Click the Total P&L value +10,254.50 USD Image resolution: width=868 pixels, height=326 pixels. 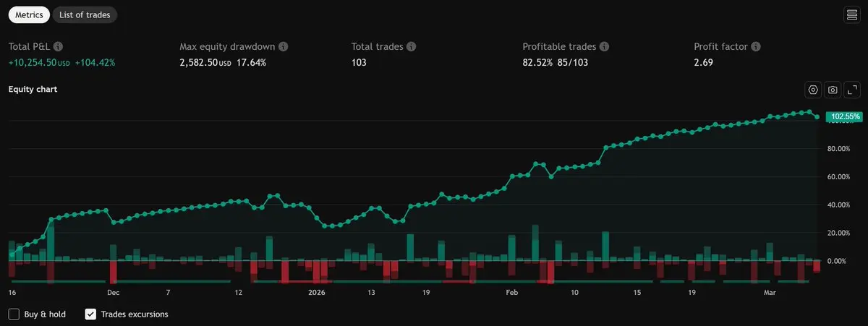(39, 63)
